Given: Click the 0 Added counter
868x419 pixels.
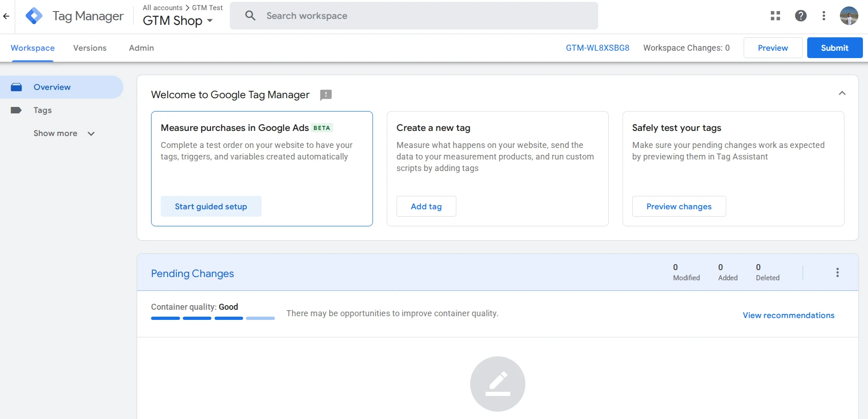Looking at the screenshot, I should click(728, 272).
